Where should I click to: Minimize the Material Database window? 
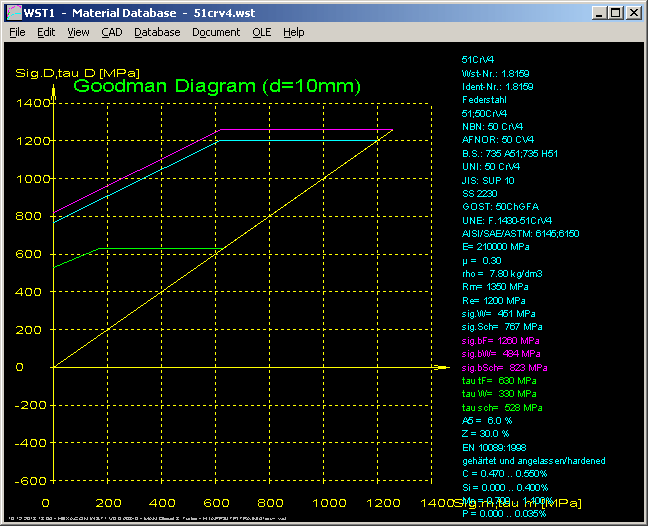click(598, 13)
